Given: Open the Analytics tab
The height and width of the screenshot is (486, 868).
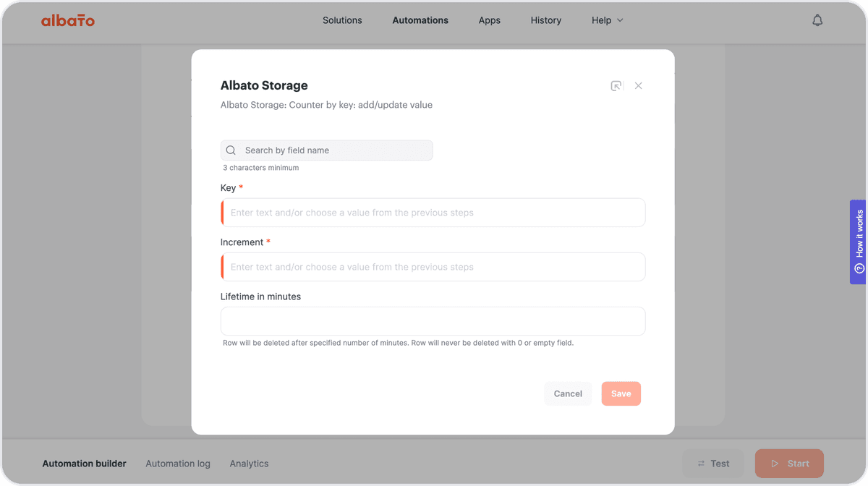Looking at the screenshot, I should (x=249, y=464).
